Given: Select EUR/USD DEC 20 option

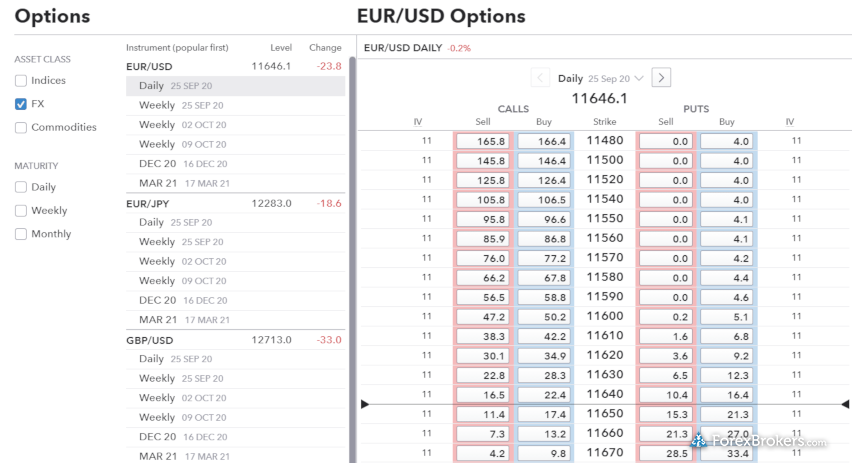Looking at the screenshot, I should coord(235,164).
